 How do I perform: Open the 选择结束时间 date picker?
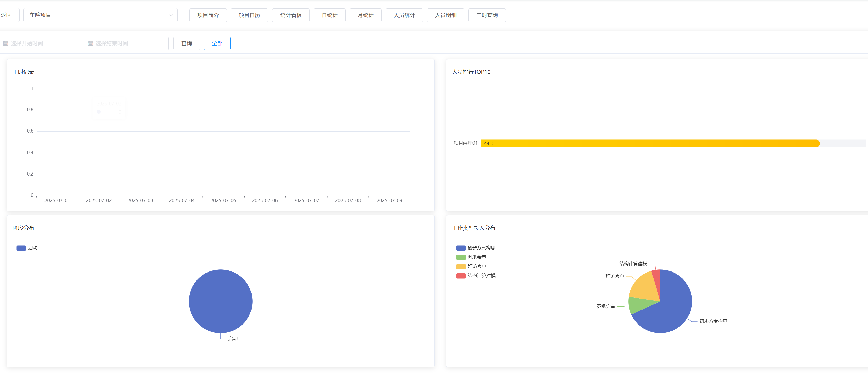(126, 43)
